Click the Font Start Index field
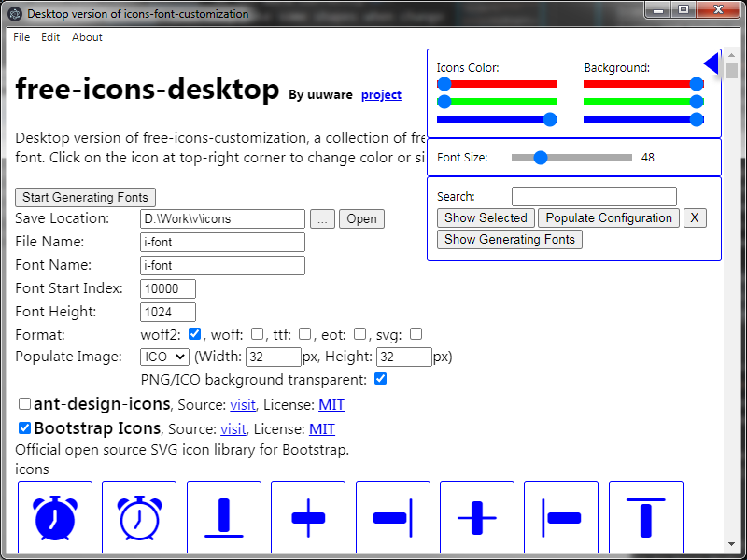The height and width of the screenshot is (560, 747). point(168,289)
